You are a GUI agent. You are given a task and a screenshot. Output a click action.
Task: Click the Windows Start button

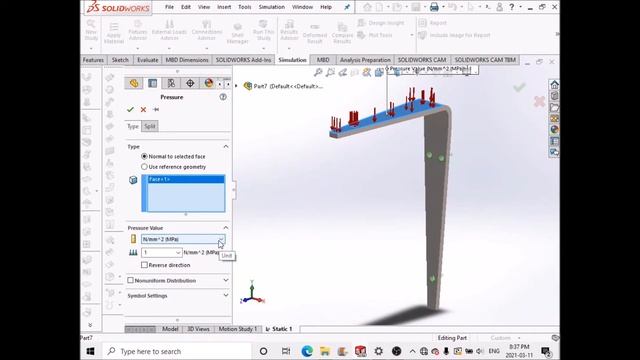pos(91,351)
